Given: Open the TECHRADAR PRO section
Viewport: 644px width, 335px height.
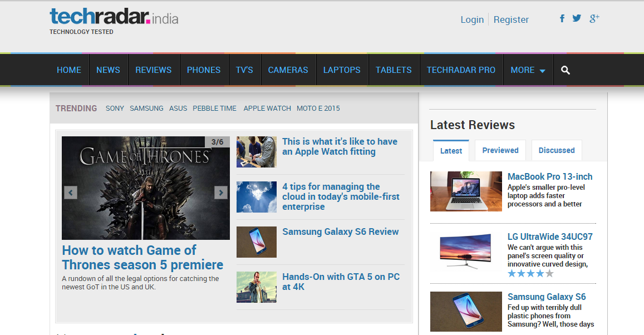Looking at the screenshot, I should coord(461,70).
